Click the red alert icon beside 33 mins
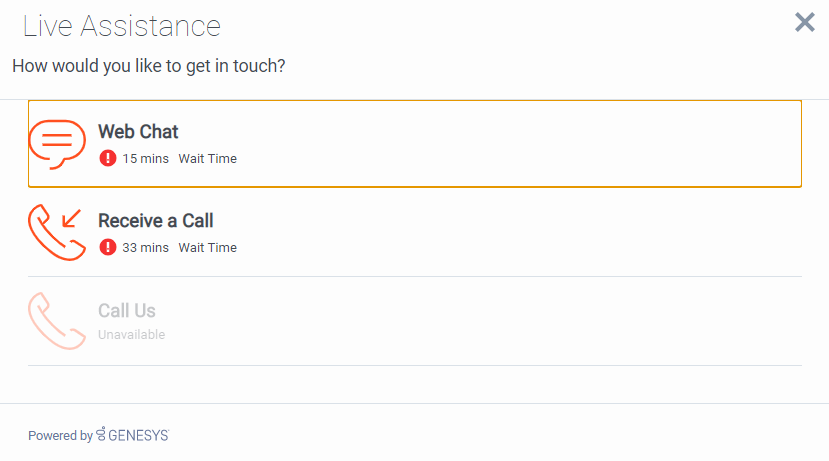 (108, 247)
